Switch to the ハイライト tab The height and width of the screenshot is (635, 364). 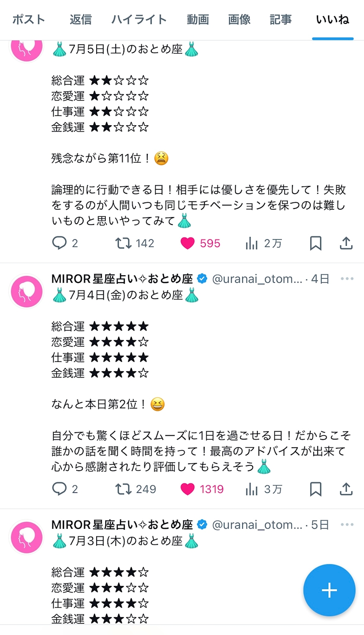[139, 20]
